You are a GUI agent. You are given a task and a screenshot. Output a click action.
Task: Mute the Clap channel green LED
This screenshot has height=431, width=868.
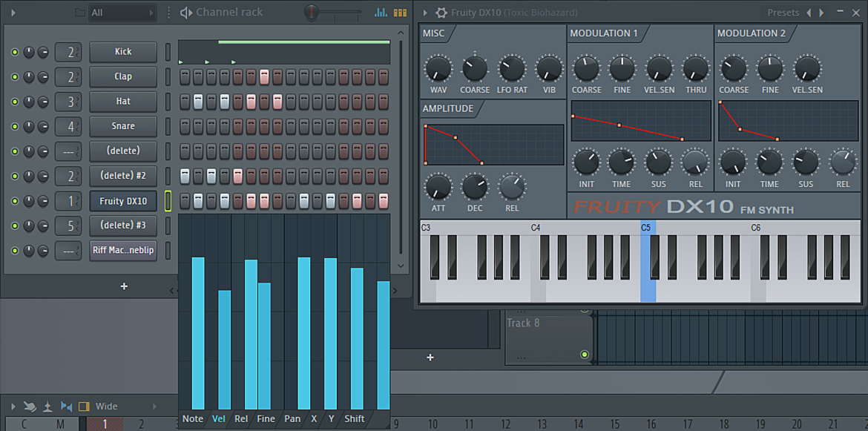click(14, 77)
